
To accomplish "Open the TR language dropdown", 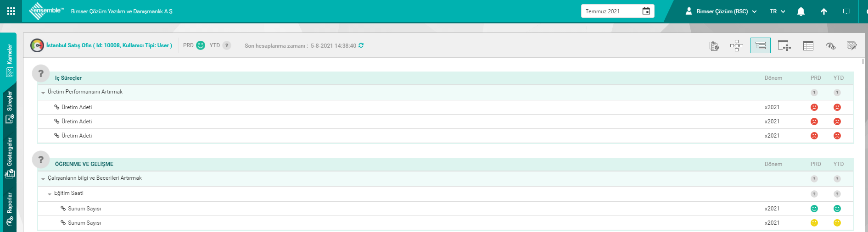I will tap(778, 11).
